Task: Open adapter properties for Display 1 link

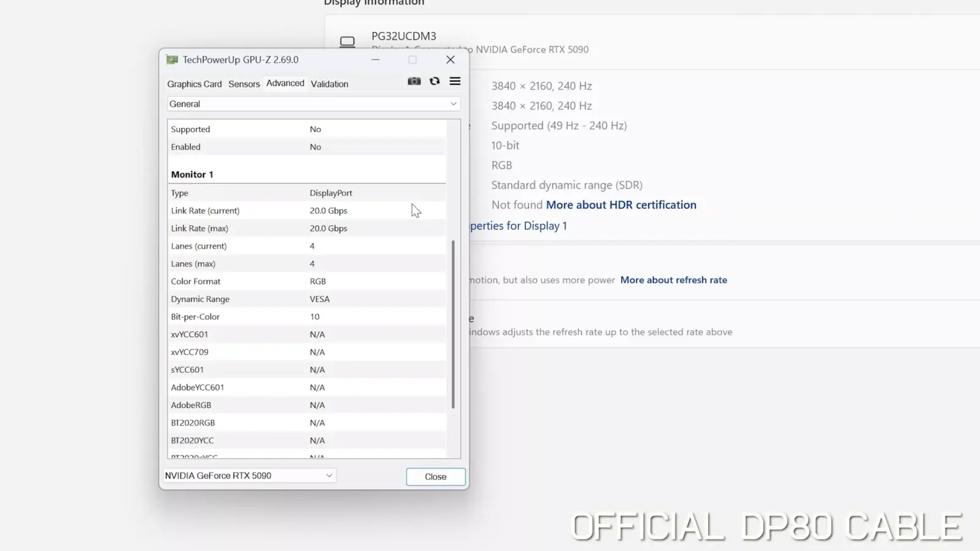Action: coord(518,226)
